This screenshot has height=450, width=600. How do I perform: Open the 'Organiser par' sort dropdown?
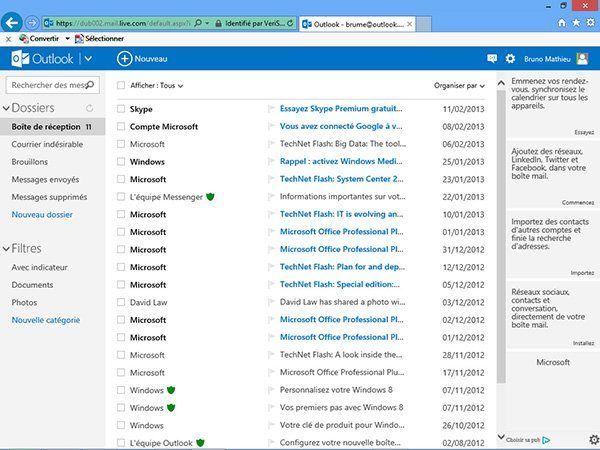[461, 86]
